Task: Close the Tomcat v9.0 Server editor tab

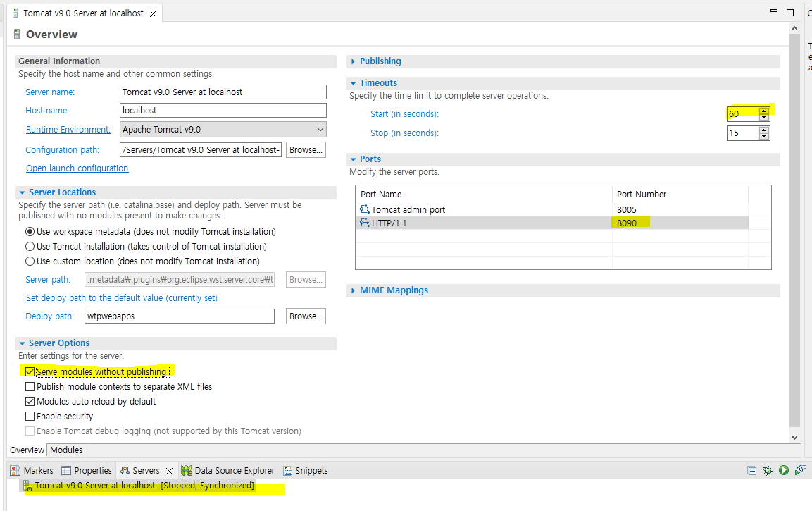Action: pyautogui.click(x=154, y=13)
